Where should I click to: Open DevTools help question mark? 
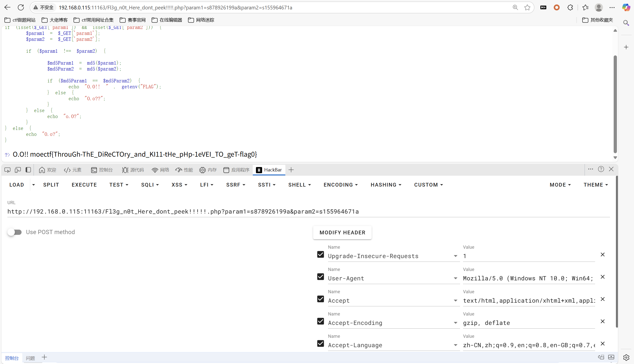pyautogui.click(x=601, y=169)
